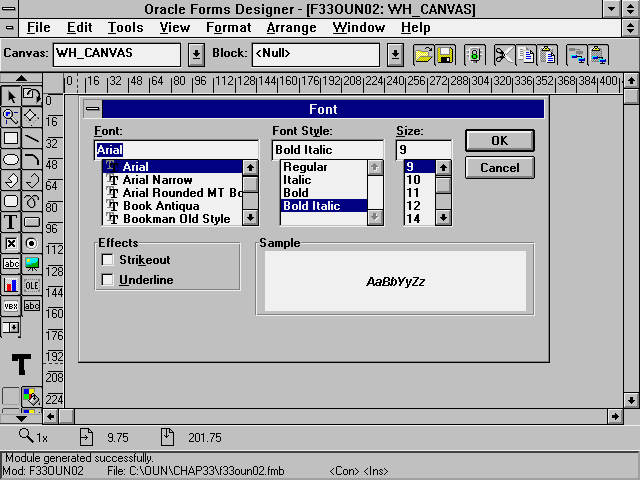Click the Open folder icon in toolbar
640x480 pixels.
click(423, 53)
